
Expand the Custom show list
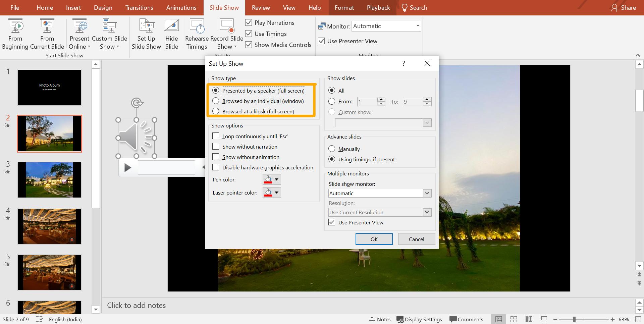point(426,122)
